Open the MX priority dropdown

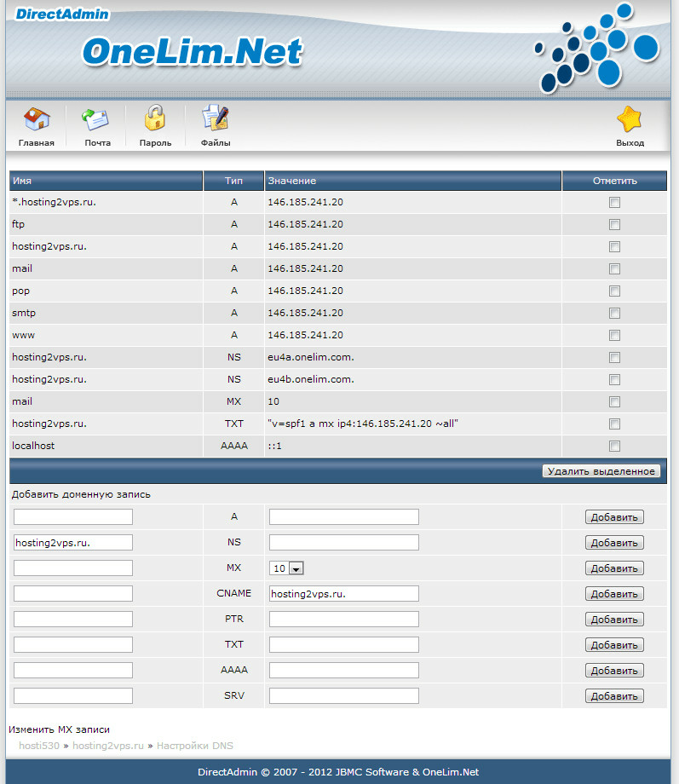(286, 568)
